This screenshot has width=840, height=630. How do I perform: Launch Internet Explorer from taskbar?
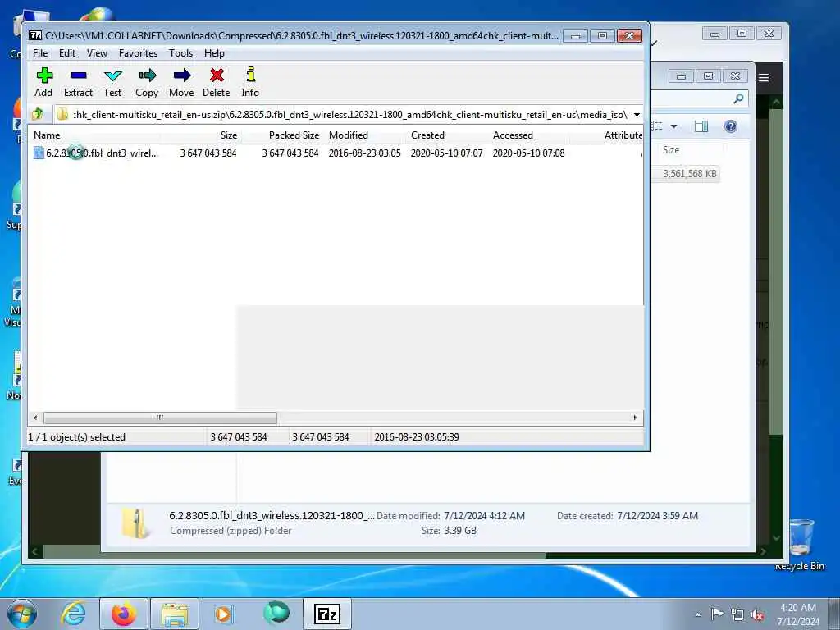click(x=73, y=614)
